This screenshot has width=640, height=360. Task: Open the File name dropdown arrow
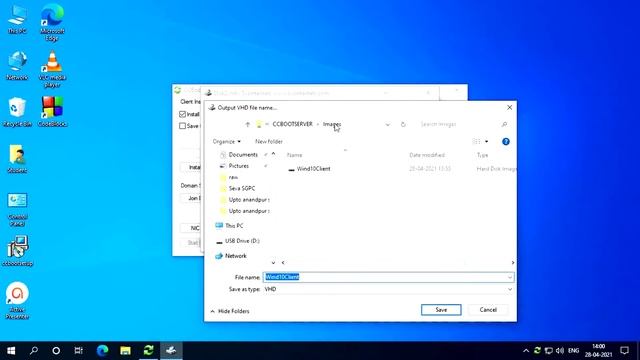coord(510,278)
